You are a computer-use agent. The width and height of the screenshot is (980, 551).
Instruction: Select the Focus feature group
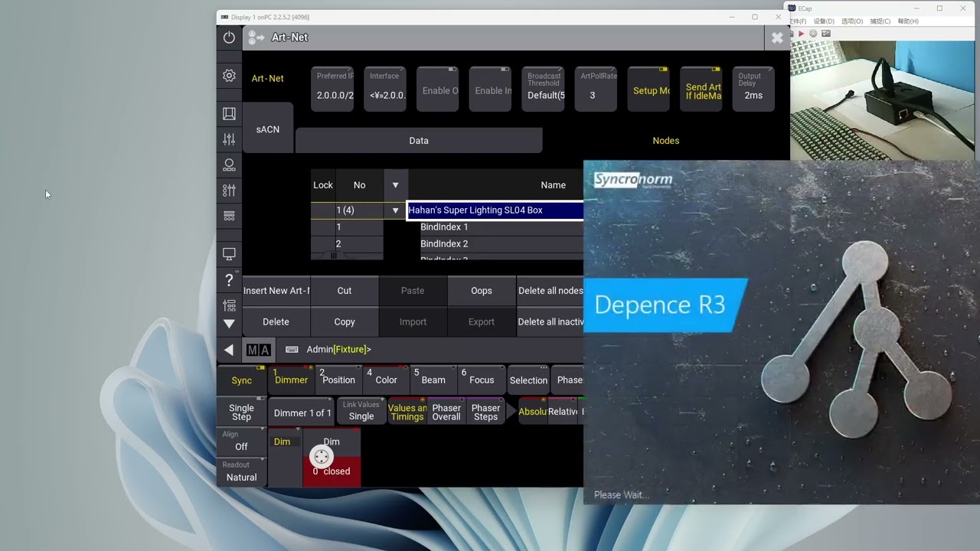pos(480,380)
